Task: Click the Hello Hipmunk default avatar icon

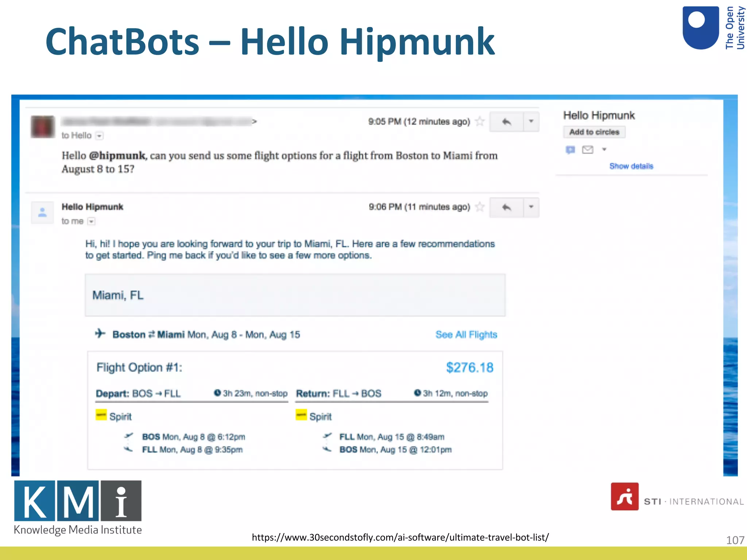Action: (43, 213)
